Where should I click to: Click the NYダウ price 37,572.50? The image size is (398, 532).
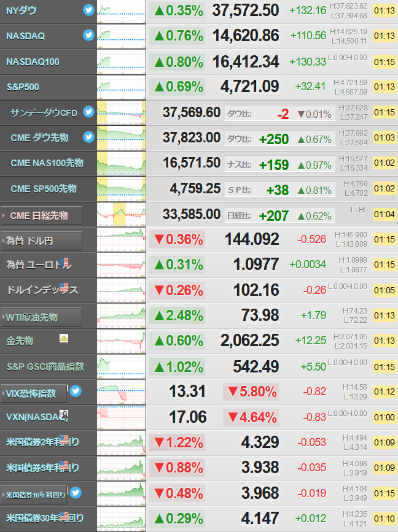[x=246, y=10]
